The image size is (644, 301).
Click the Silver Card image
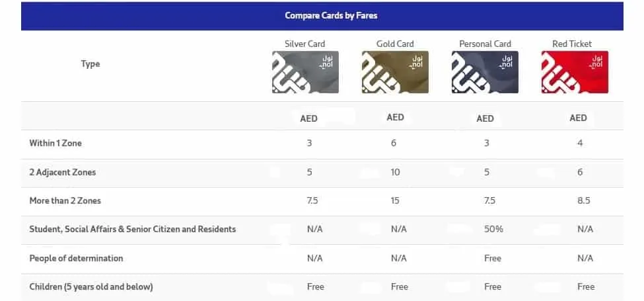tap(305, 72)
